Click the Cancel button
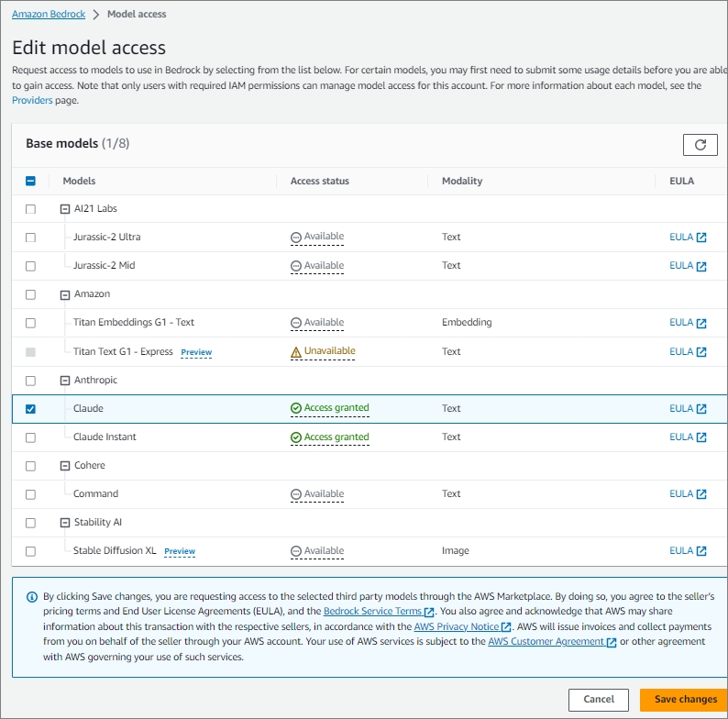This screenshot has height=719, width=728. click(x=599, y=700)
